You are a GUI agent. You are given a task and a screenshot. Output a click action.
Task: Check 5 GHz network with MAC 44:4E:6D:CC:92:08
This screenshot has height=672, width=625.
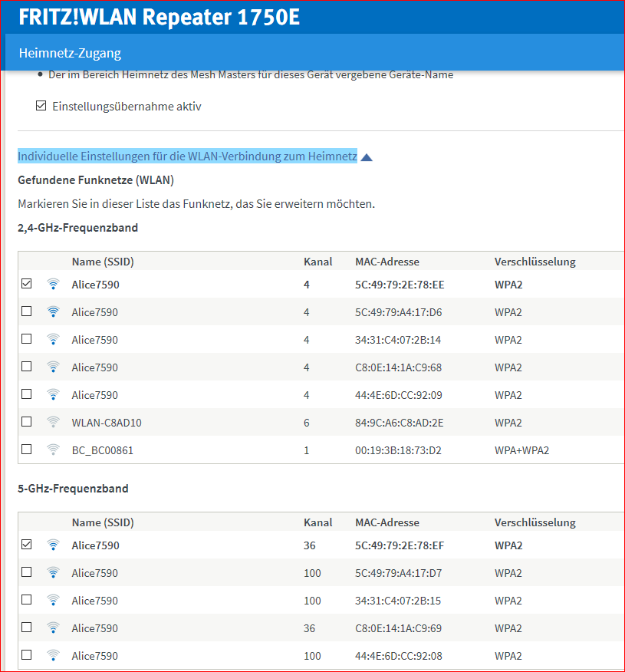[x=27, y=654]
